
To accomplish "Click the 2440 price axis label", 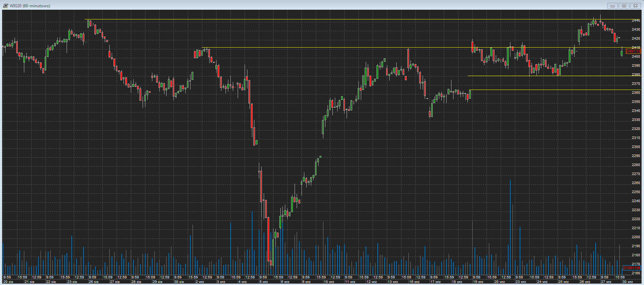I will point(636,20).
